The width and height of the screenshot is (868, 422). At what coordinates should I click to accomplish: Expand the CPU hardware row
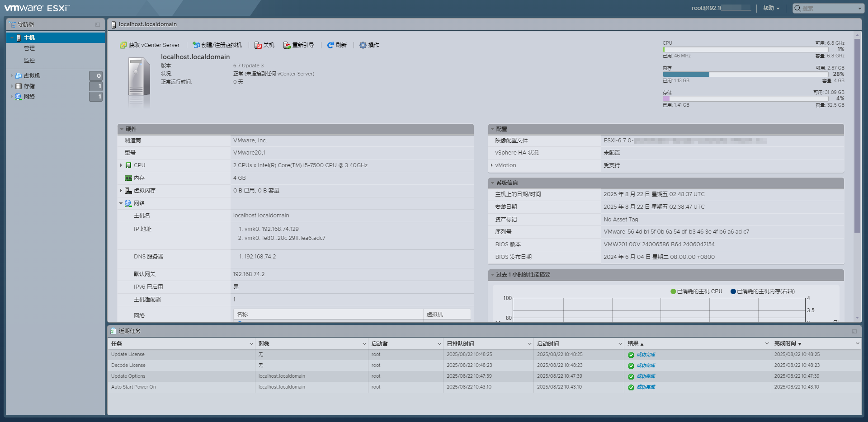pyautogui.click(x=122, y=165)
